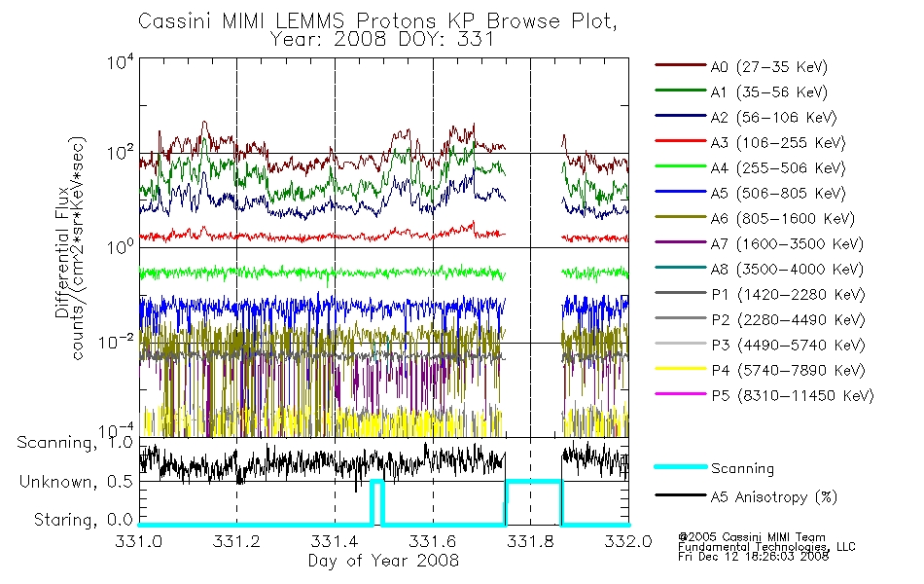Click the 331.2 x-axis tick label
This screenshot has height=584, width=924.
pos(236,541)
